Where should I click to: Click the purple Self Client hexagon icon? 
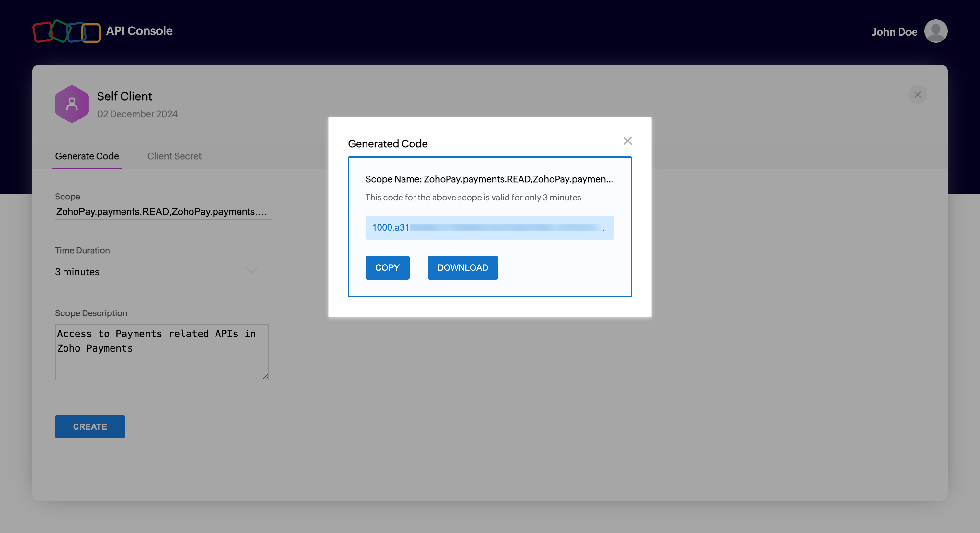click(x=72, y=104)
